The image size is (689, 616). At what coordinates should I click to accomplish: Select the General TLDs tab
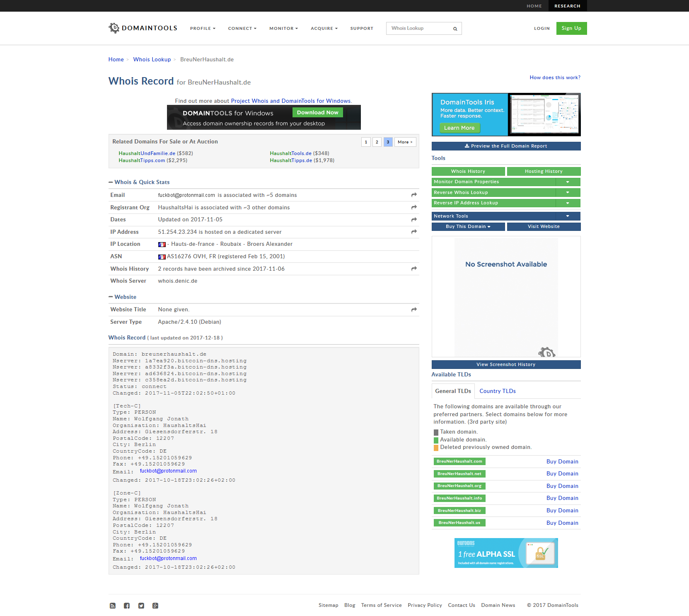453,391
